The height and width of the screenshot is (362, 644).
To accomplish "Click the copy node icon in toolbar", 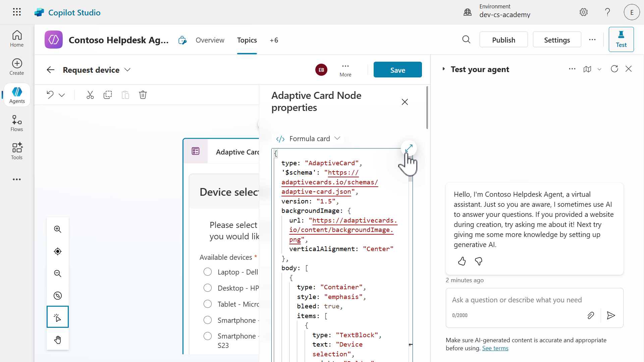I will coord(108,95).
